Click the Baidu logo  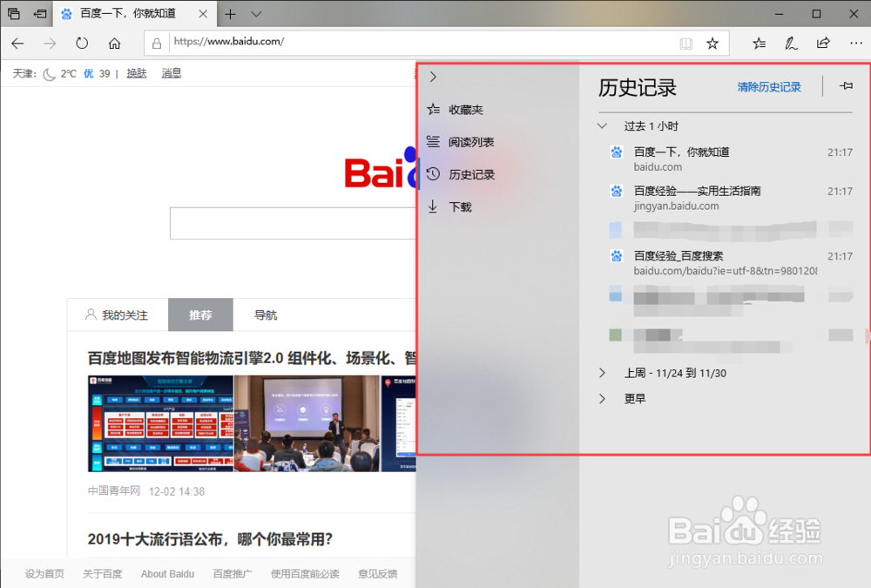coord(380,168)
